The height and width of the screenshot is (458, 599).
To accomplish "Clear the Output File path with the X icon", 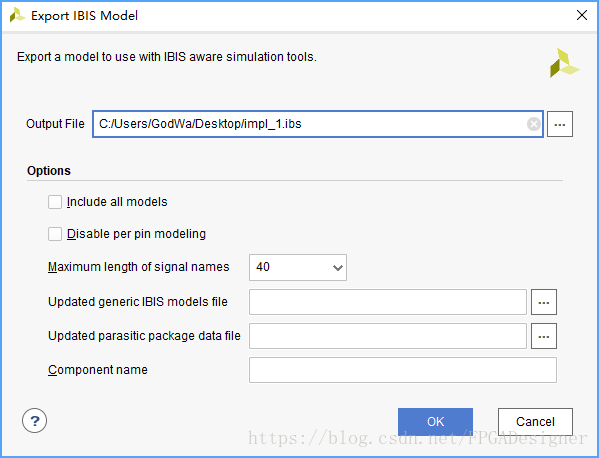I will click(x=534, y=124).
